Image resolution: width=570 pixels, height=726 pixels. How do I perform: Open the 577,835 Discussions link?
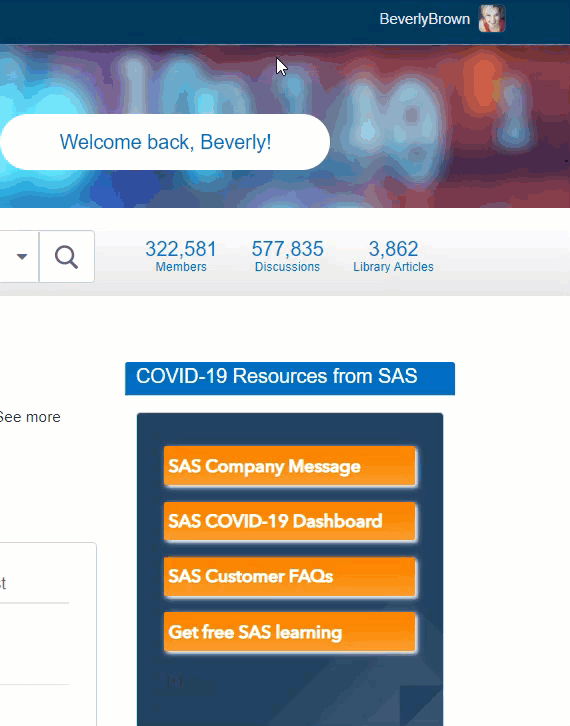[x=287, y=256]
